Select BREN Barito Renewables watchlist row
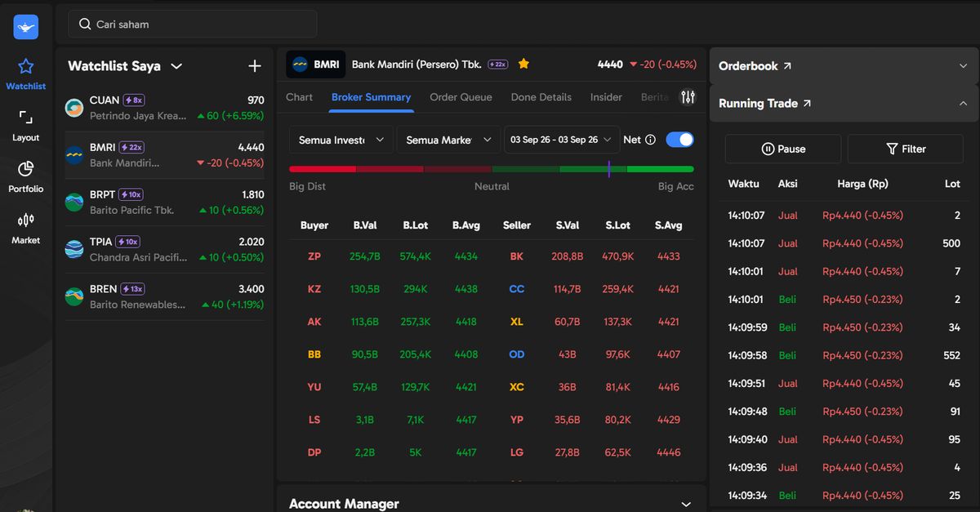 pos(165,296)
